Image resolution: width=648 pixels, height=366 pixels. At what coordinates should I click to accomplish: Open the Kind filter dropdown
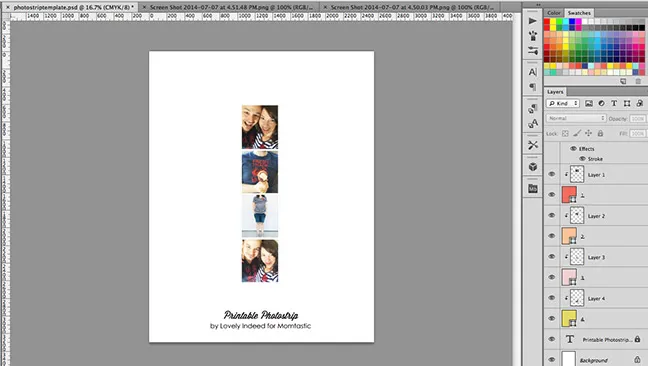point(563,103)
